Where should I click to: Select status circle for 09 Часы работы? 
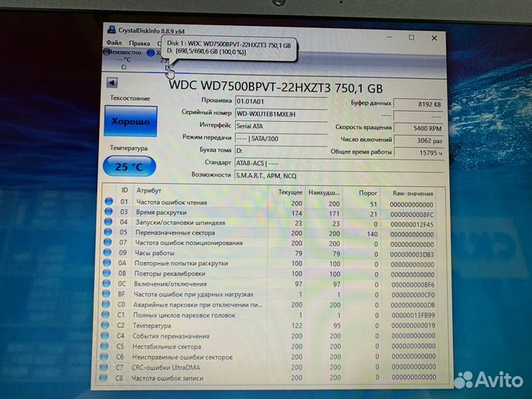pos(107,253)
